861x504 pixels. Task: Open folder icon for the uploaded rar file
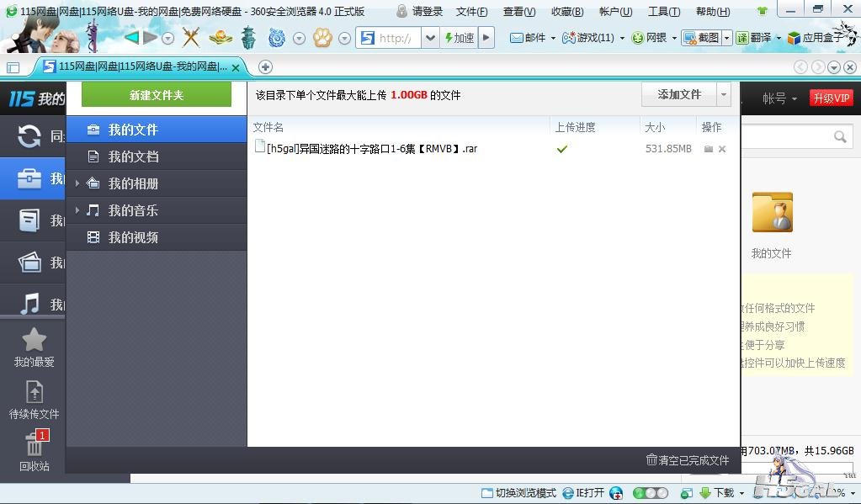click(x=709, y=149)
